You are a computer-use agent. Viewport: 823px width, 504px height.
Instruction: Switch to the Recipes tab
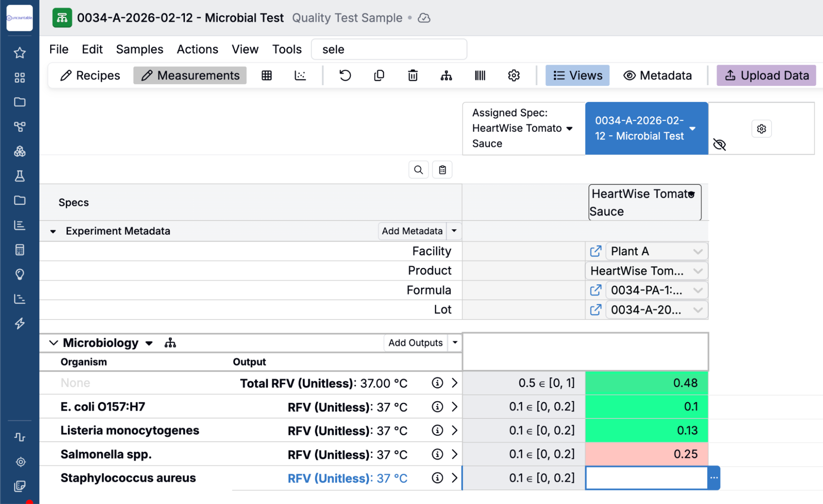(x=90, y=75)
